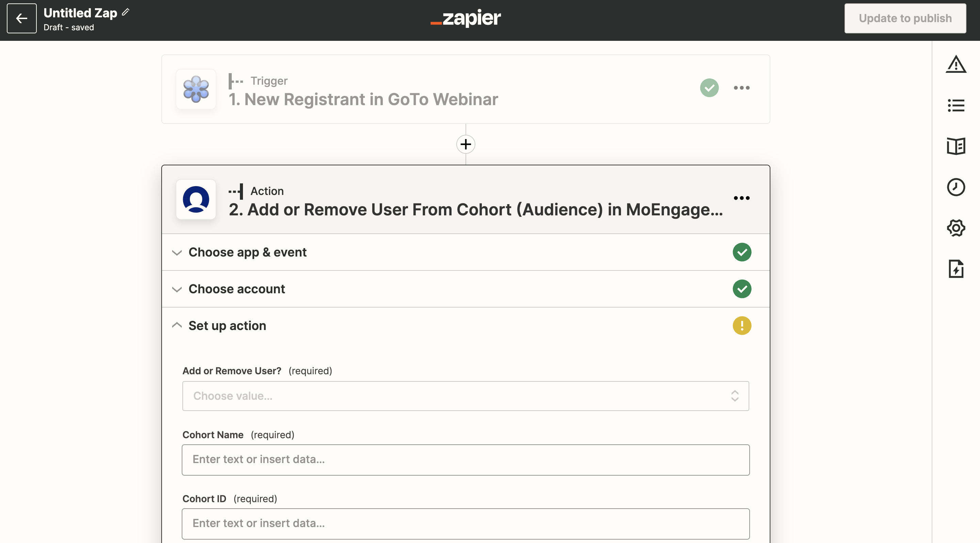980x543 pixels.
Task: Click the 'Trigger' label text
Action: [269, 81]
